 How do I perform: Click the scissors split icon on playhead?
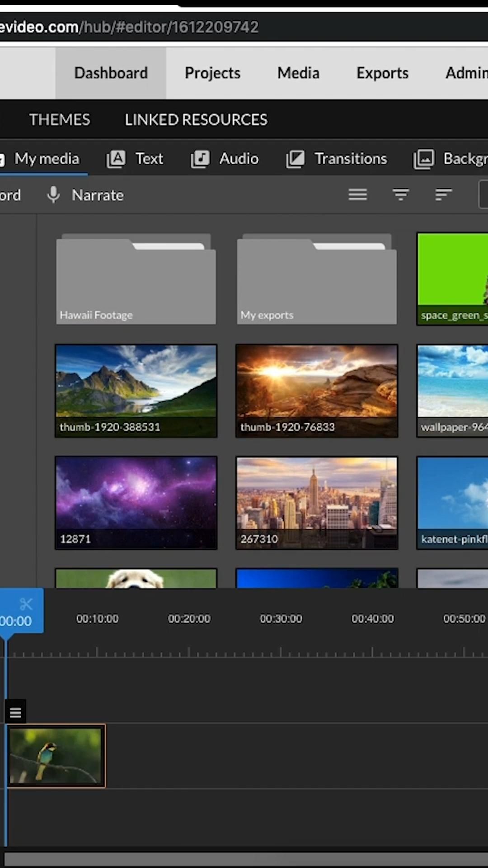(x=26, y=604)
